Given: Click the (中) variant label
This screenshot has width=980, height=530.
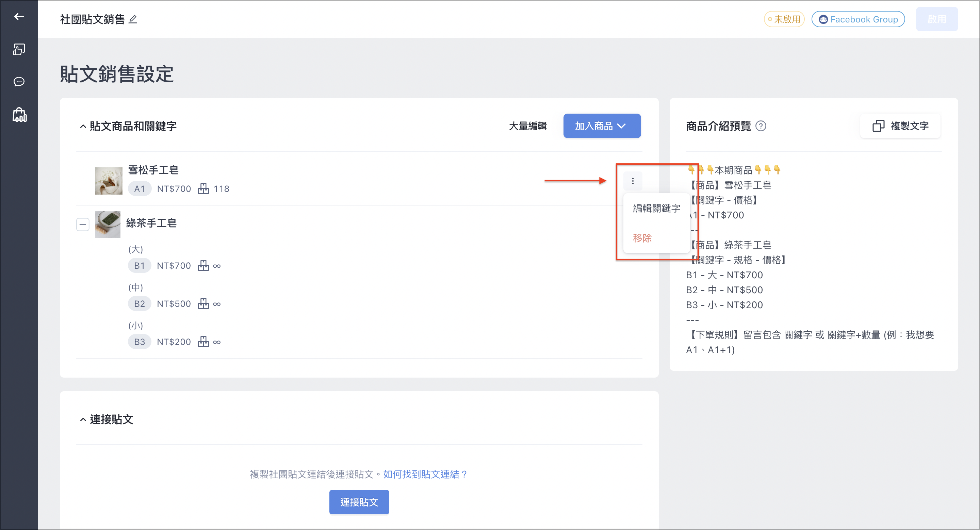Looking at the screenshot, I should tap(136, 287).
